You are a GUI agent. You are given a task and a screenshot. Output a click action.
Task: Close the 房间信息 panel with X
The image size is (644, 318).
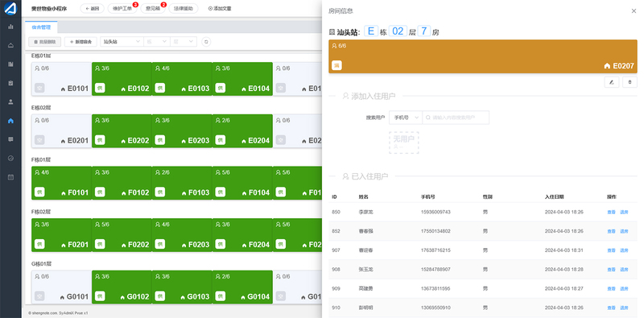[x=634, y=11]
